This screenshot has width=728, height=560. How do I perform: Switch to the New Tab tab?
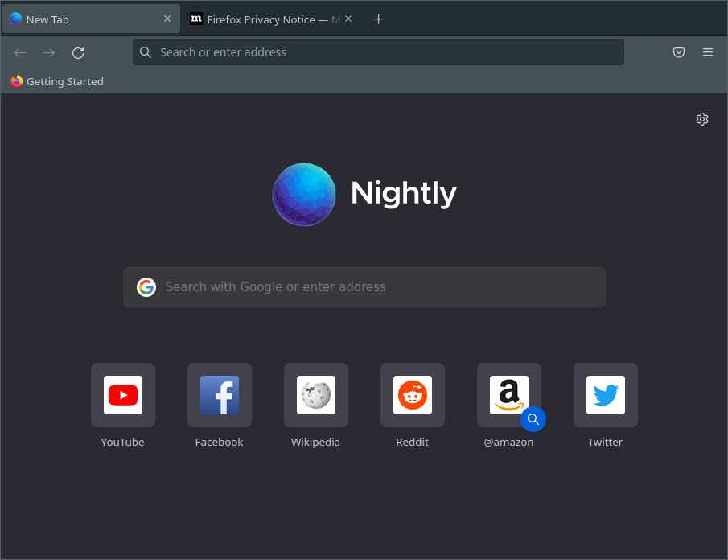[x=91, y=19]
